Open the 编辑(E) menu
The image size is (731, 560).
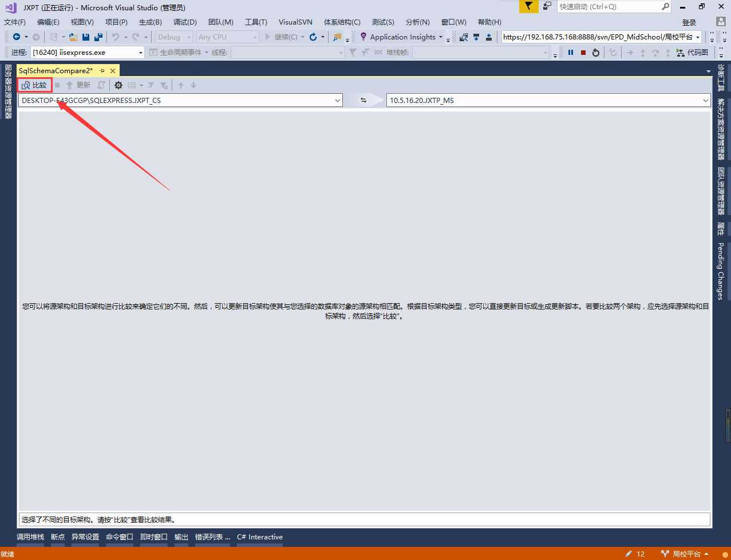48,22
